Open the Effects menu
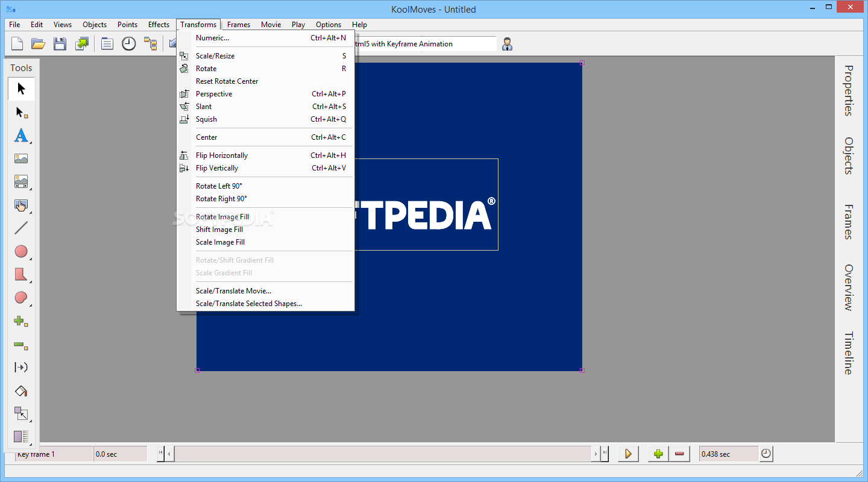868x482 pixels. [159, 25]
